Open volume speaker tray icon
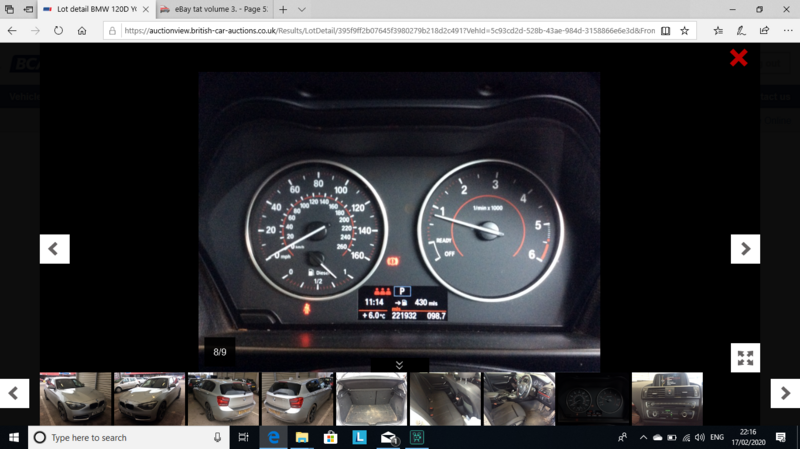 [x=700, y=437]
